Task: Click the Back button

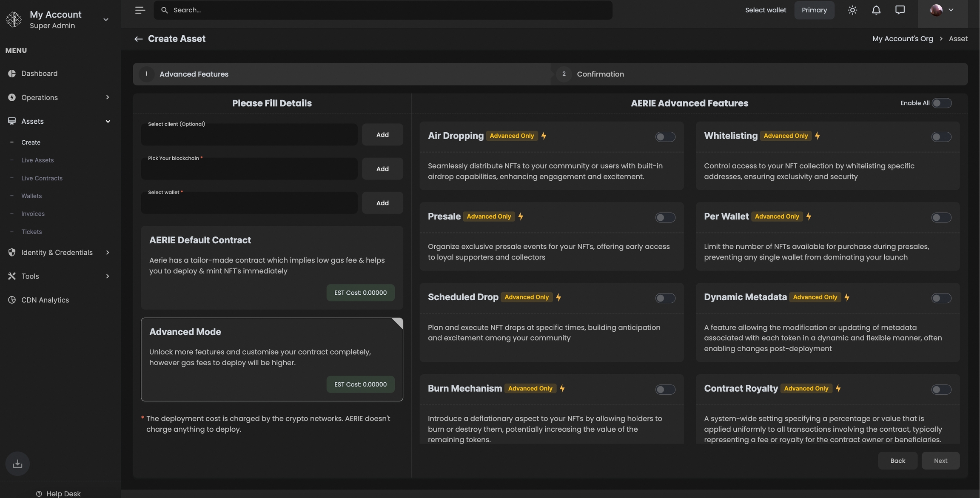Action: point(897,461)
